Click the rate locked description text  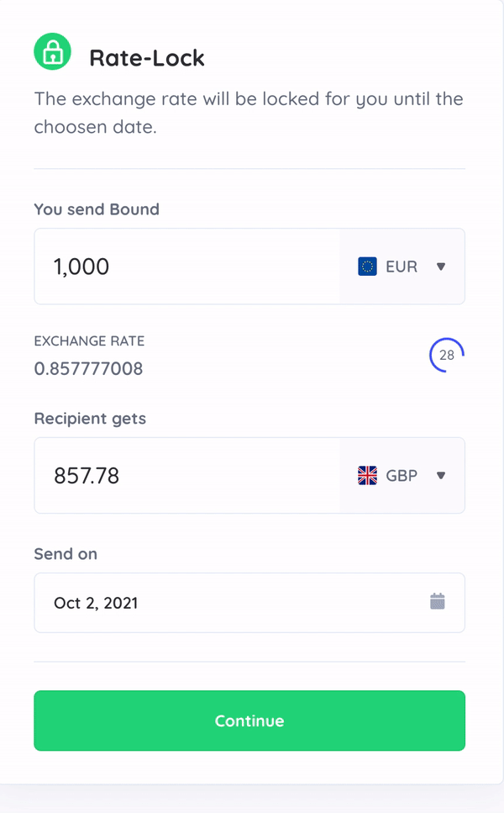point(249,113)
